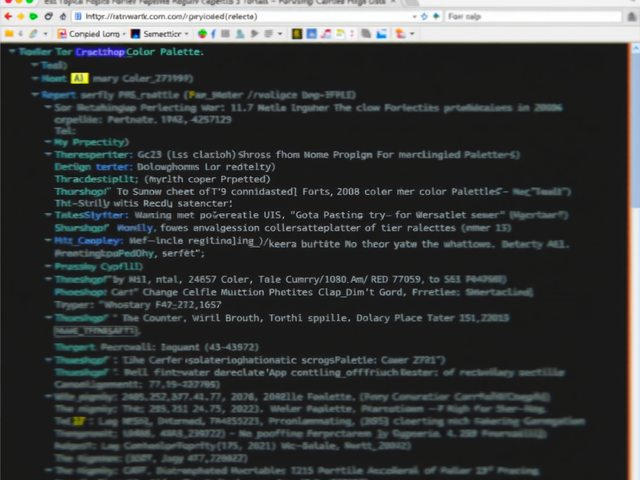Click the gray reload page icon
Screen dimensions: 640x480
tap(49, 17)
